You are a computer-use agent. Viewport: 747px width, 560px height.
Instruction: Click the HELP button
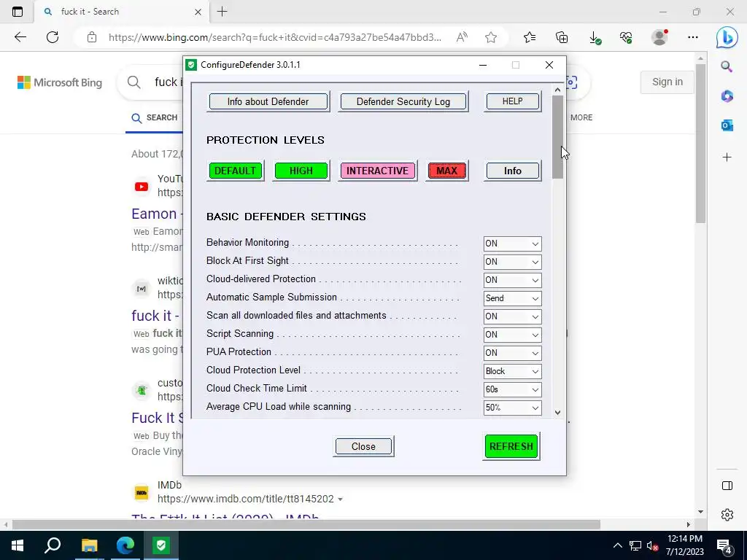click(513, 101)
